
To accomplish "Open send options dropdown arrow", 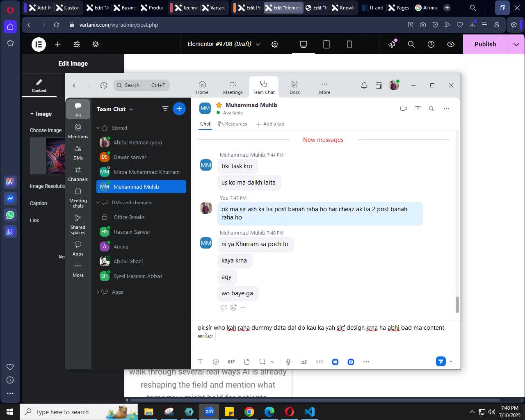I will 451,361.
